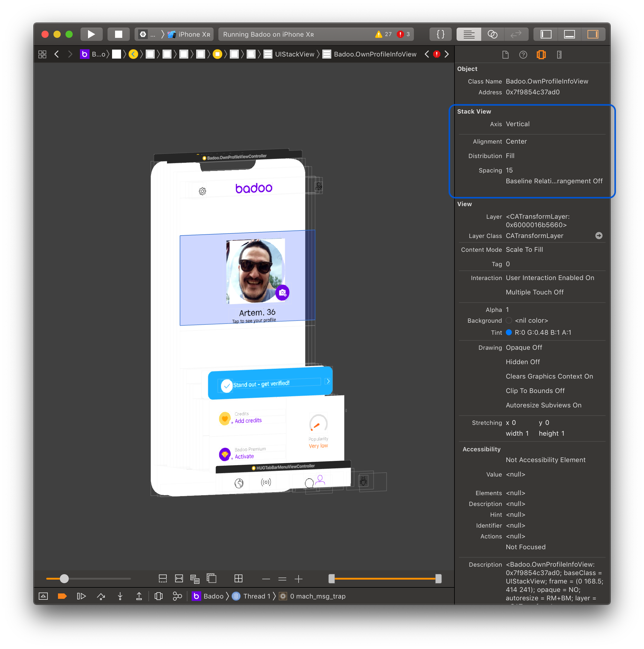
Task: Open the 27 warnings indicator
Action: point(384,34)
